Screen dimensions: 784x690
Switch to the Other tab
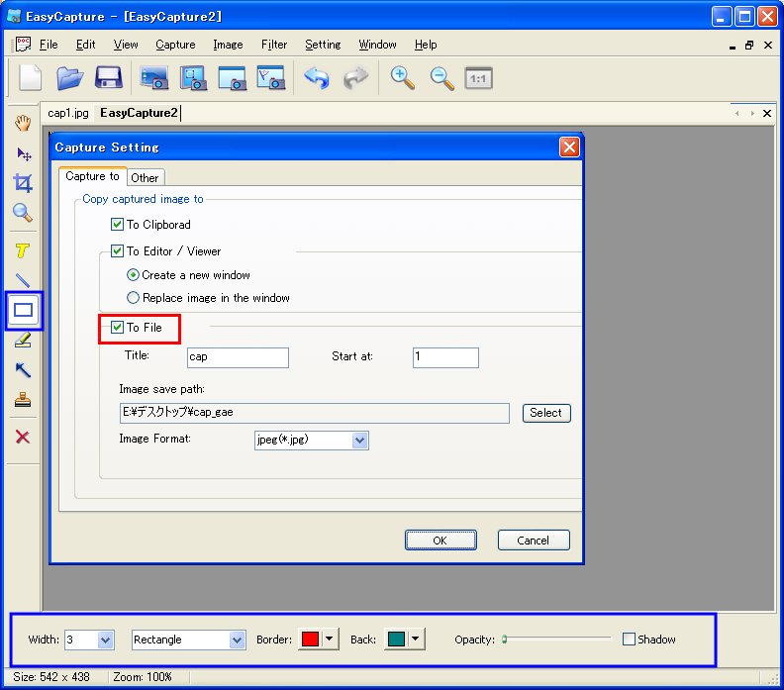coord(145,178)
